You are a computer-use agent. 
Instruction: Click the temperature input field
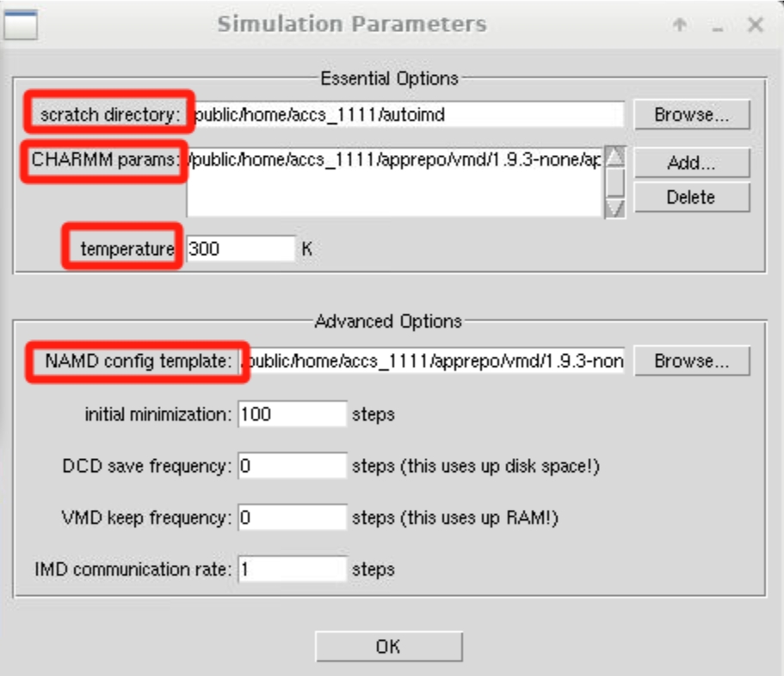coord(240,250)
